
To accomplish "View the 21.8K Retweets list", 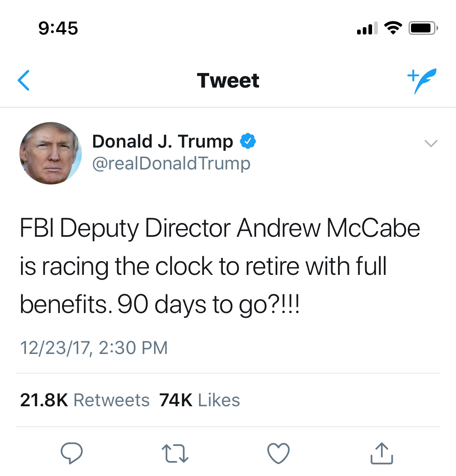I will tap(85, 400).
